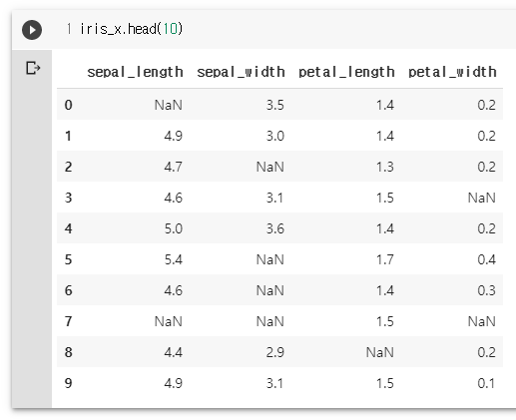Click the 2.9 sepal_width cell in row 8
The width and height of the screenshot is (516, 420).
coord(275,352)
